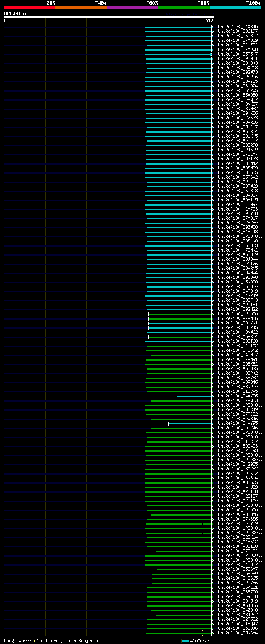The width and height of the screenshot is (265, 644).
Task: Select hit label UniRef100_Q0JBV4
Action: (x=238, y=259)
